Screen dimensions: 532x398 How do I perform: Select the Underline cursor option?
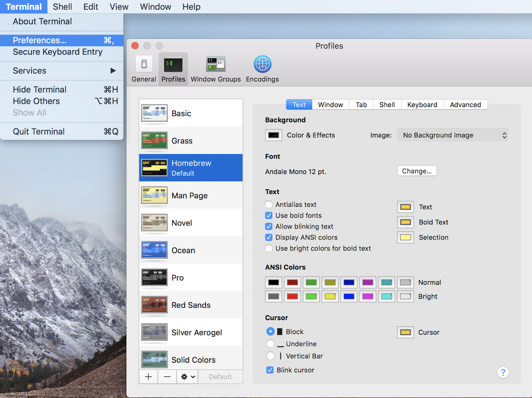271,344
